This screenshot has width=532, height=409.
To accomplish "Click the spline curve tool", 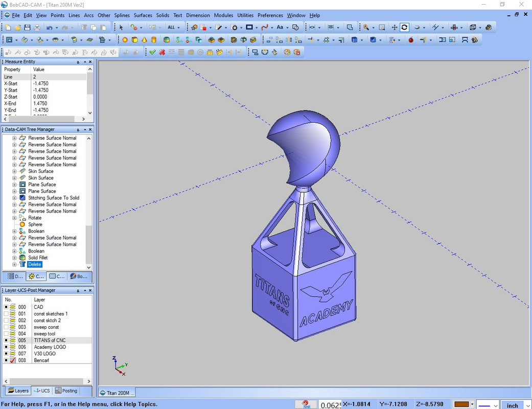I will click(x=265, y=28).
